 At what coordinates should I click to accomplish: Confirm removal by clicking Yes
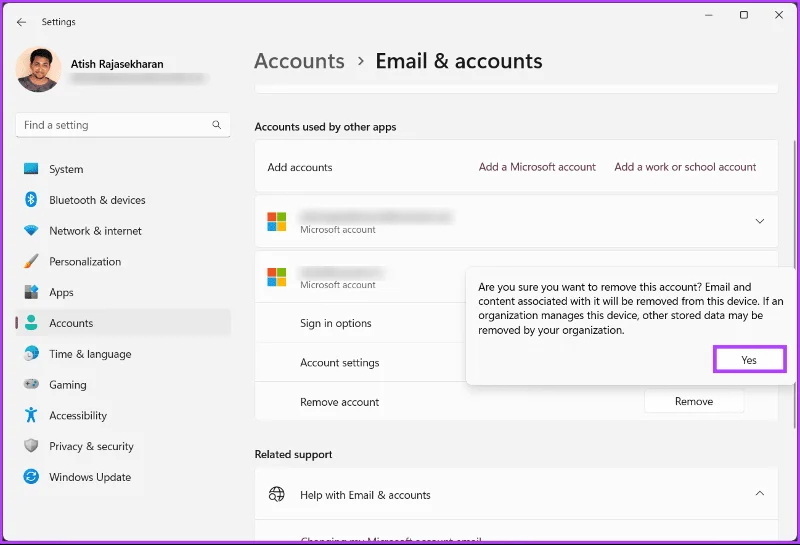point(749,360)
